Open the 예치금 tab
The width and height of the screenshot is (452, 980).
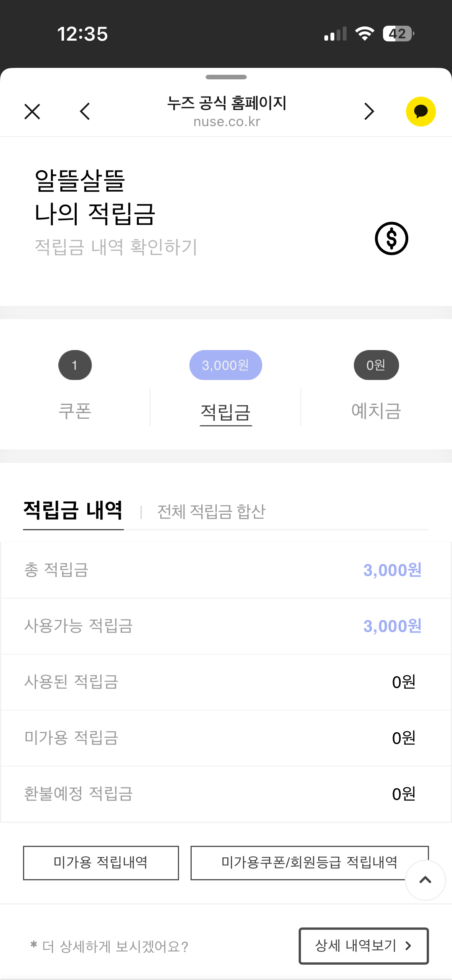376,411
